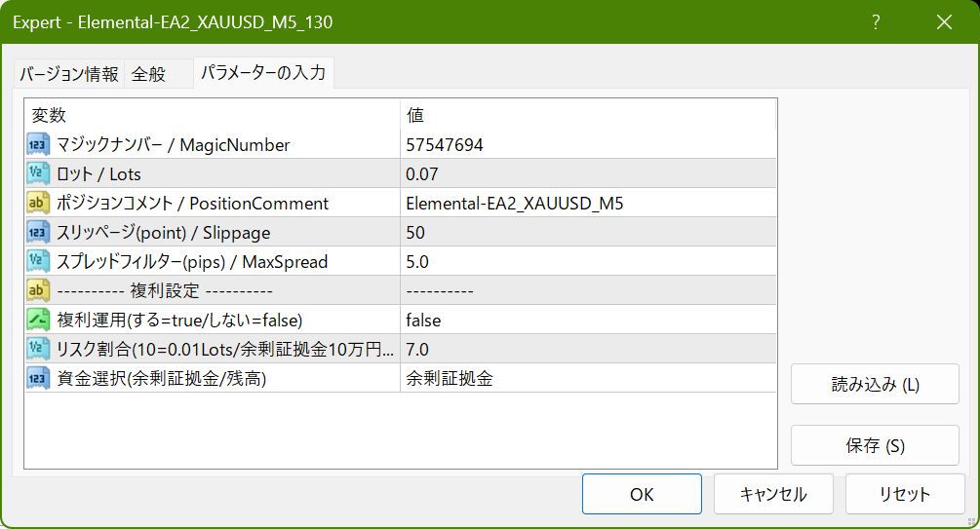Click the 複利運用 boolean type icon
The image size is (980, 529).
[38, 321]
